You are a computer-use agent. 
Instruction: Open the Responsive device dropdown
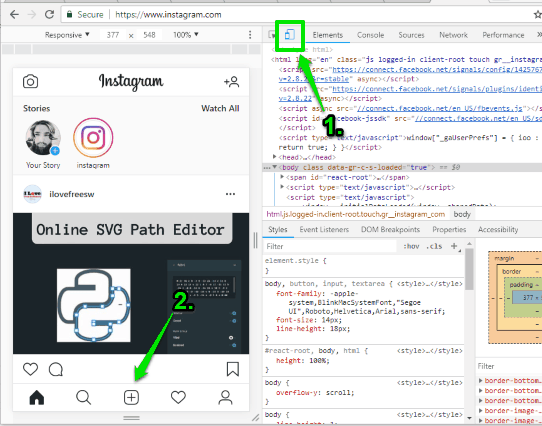pyautogui.click(x=67, y=35)
